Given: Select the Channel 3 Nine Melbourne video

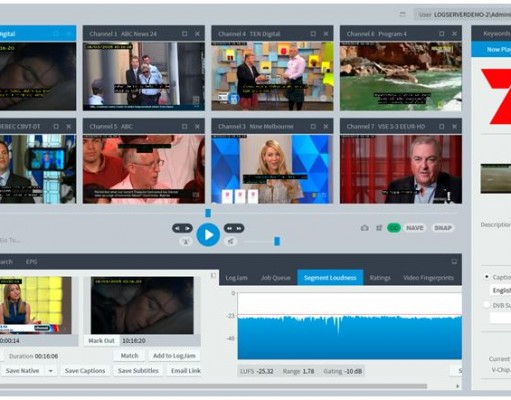Looking at the screenshot, I should point(272,169).
